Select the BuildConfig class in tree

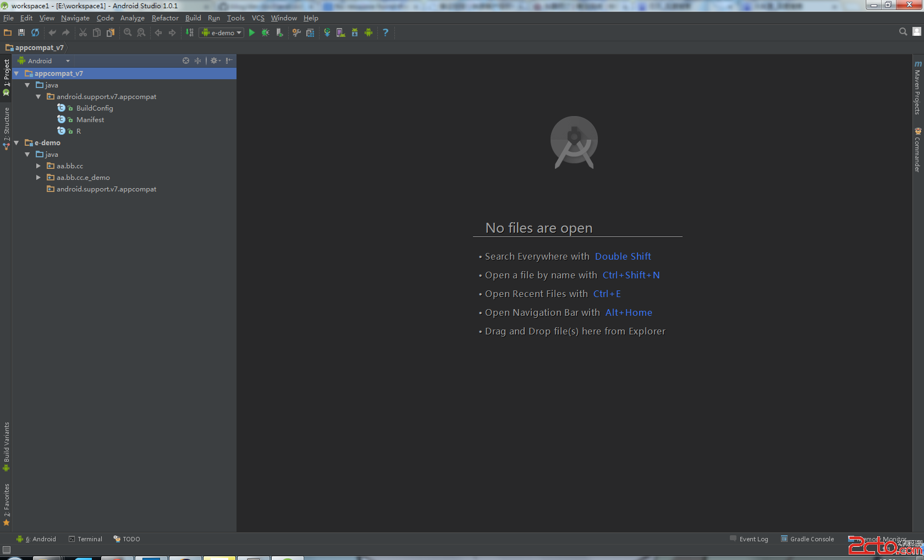95,108
